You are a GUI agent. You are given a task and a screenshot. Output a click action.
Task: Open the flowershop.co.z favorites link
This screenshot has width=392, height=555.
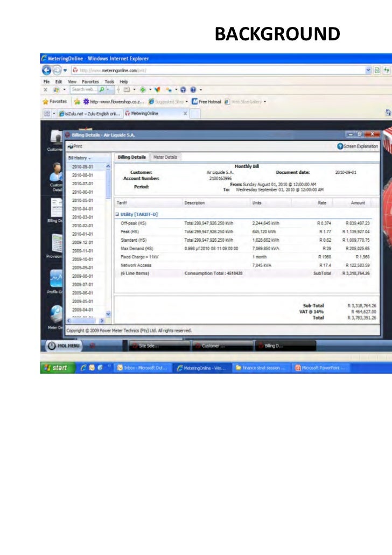point(113,102)
